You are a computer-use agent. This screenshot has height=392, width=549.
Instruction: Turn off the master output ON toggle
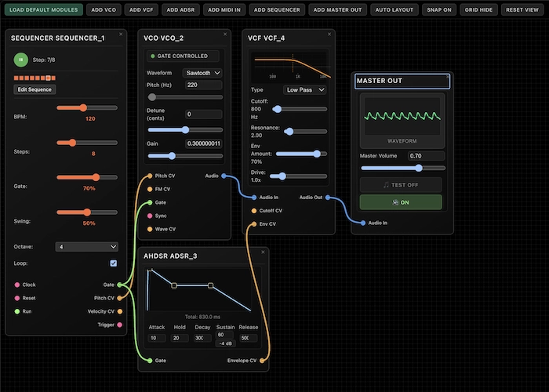(401, 202)
